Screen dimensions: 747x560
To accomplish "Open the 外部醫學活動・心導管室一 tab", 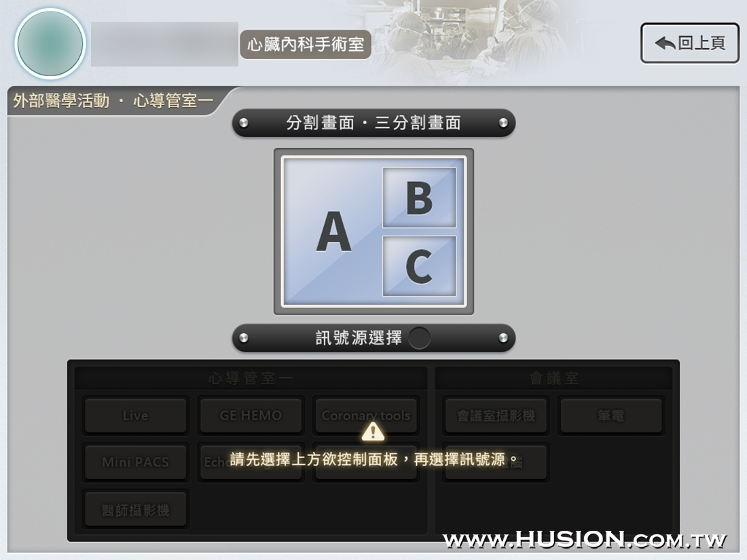I will (x=113, y=100).
